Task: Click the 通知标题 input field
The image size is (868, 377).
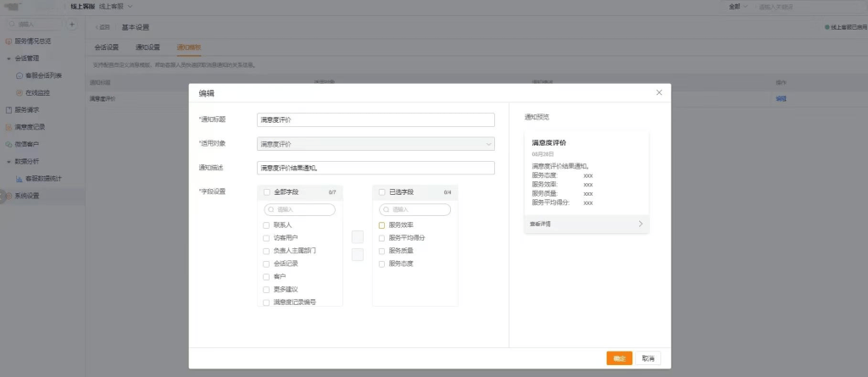Action: (376, 120)
